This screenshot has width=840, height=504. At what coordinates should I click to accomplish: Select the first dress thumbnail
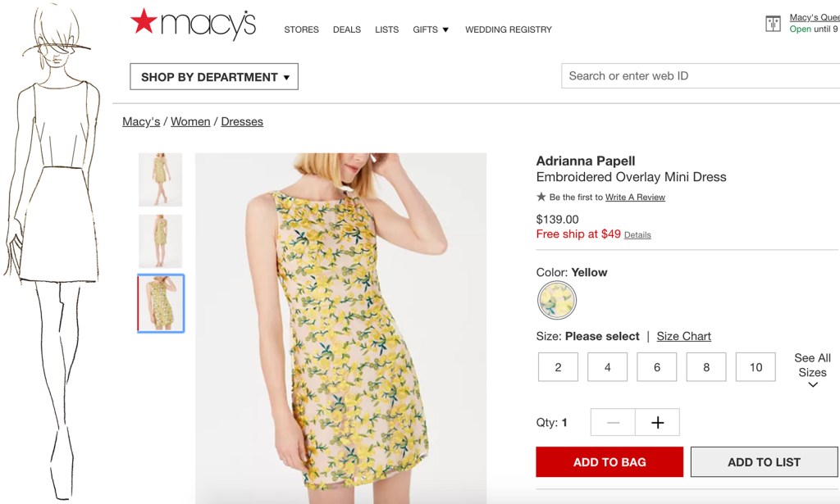click(x=161, y=179)
